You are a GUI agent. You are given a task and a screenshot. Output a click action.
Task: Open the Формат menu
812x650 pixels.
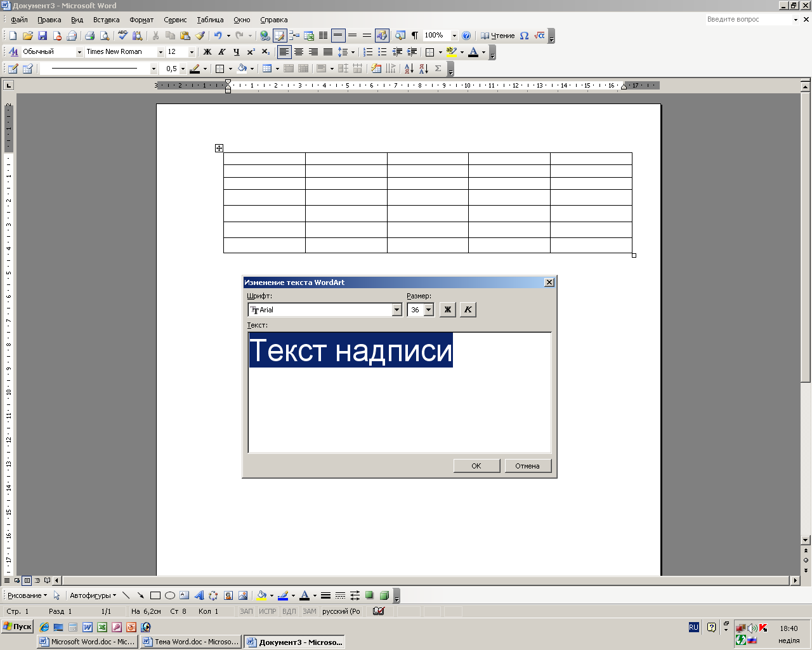point(141,20)
